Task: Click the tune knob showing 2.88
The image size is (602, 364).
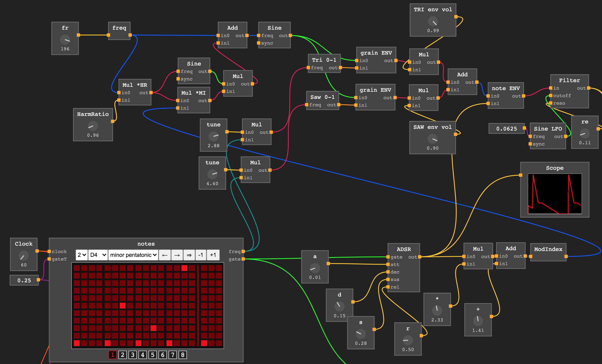Action: coord(214,137)
